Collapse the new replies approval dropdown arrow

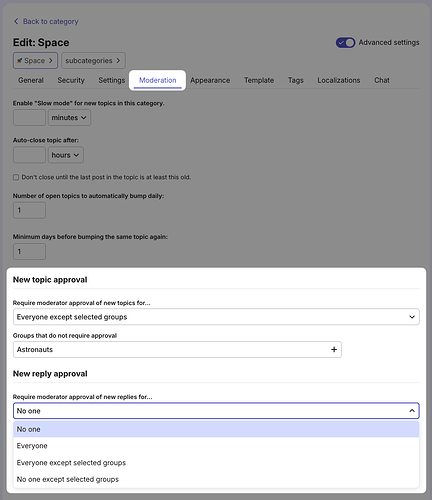412,411
